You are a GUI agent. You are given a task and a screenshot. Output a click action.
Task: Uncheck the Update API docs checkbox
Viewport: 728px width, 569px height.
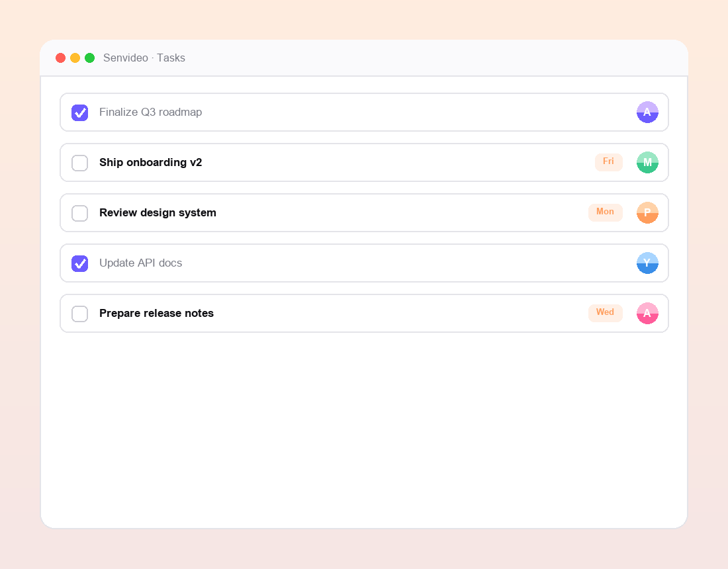[80, 263]
